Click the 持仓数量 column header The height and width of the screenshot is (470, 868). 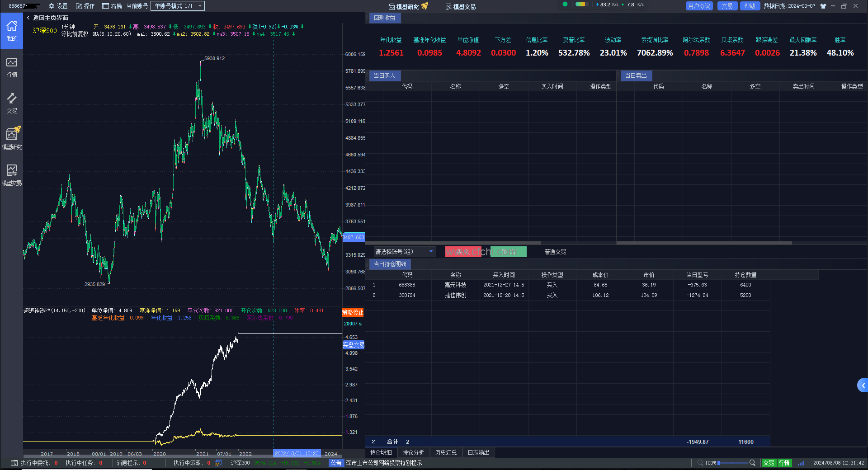pos(745,275)
